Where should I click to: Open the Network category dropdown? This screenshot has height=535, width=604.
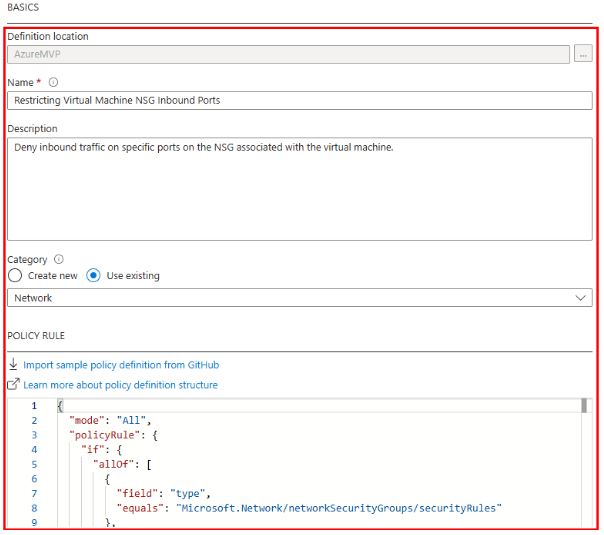[300, 298]
